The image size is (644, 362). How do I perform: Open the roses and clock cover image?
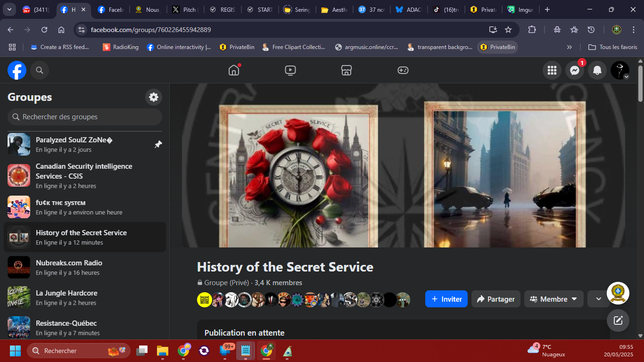click(x=298, y=175)
